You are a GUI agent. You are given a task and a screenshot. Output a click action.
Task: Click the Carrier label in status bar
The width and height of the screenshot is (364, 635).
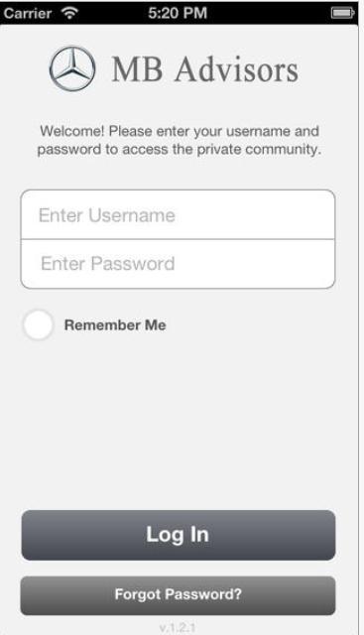point(28,13)
